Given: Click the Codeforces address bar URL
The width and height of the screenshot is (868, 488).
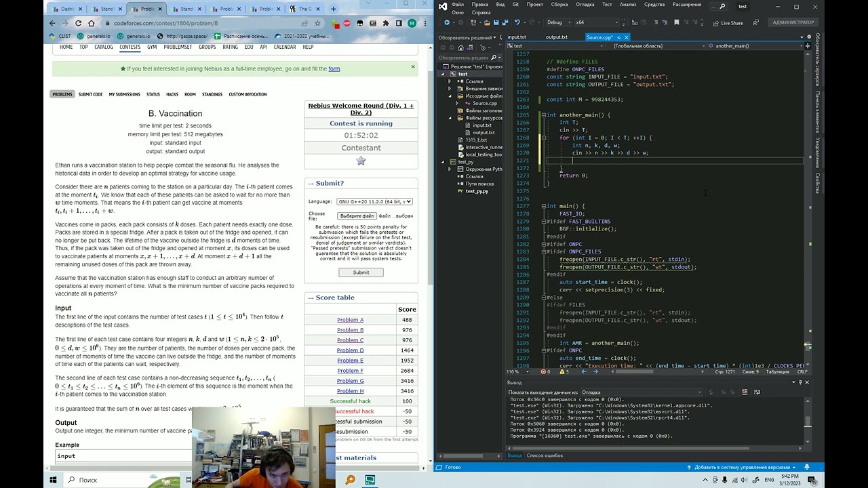Looking at the screenshot, I should (166, 23).
